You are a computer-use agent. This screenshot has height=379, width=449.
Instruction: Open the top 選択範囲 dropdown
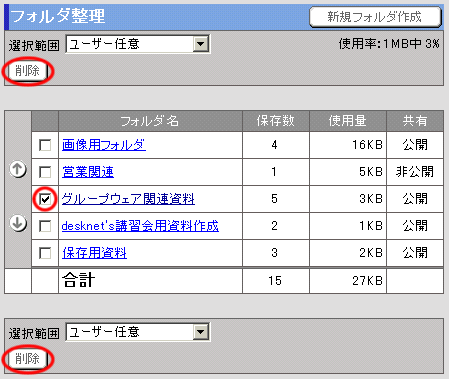click(138, 44)
